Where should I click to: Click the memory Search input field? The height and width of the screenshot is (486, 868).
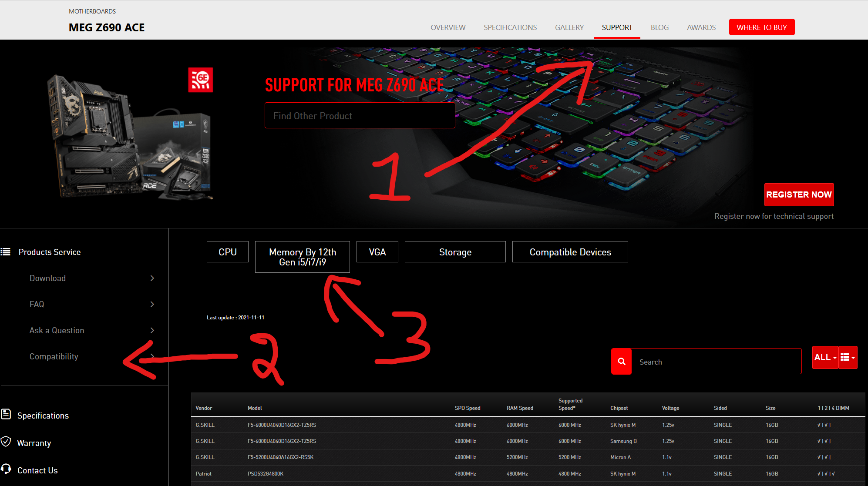[717, 362]
